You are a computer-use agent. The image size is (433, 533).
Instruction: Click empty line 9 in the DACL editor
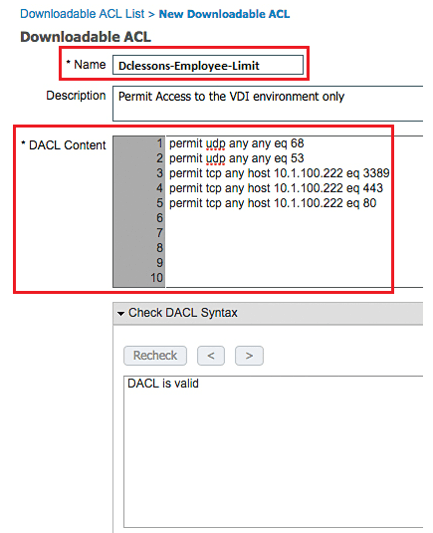[294, 263]
